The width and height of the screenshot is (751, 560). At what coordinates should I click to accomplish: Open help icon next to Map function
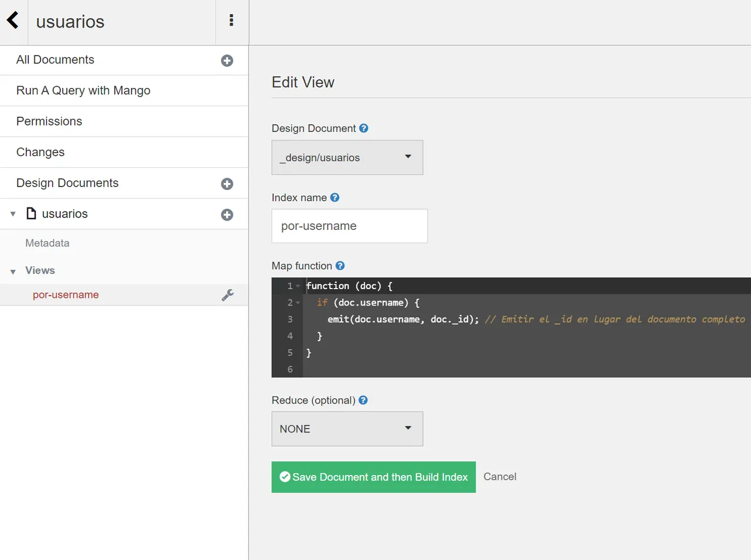point(340,266)
